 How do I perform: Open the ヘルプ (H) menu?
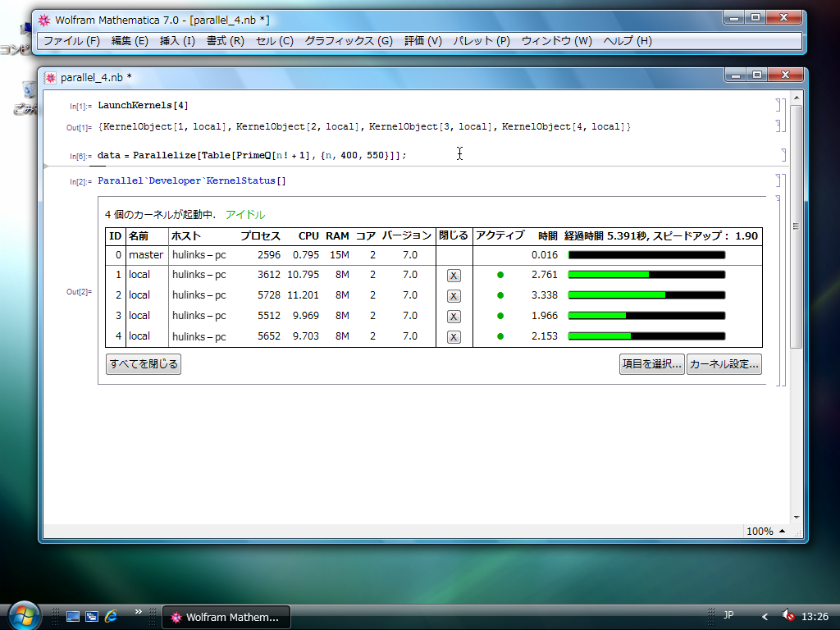click(x=628, y=41)
